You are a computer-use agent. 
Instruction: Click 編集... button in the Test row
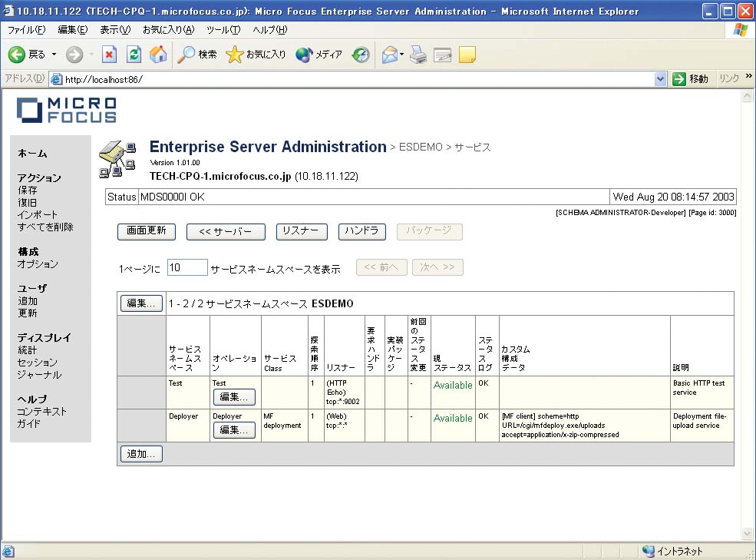pos(234,397)
